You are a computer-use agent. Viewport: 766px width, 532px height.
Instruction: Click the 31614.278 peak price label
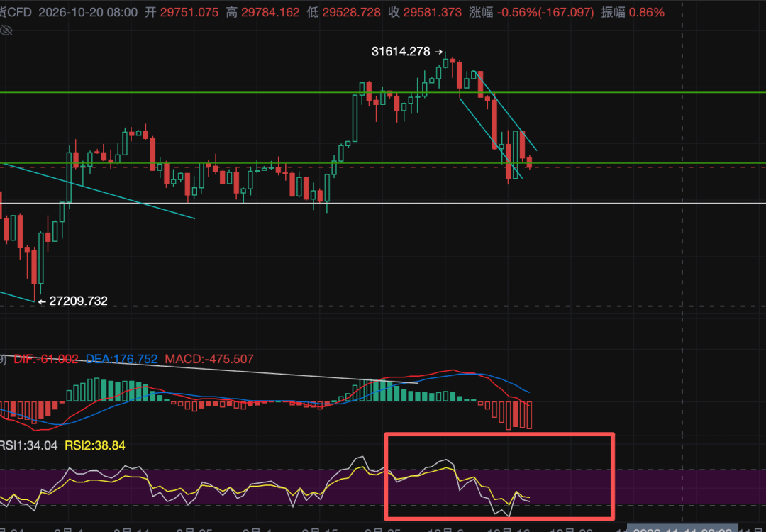point(401,51)
